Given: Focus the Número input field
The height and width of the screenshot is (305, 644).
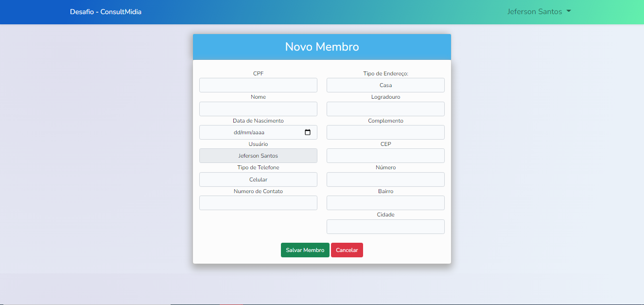Looking at the screenshot, I should pos(385,179).
